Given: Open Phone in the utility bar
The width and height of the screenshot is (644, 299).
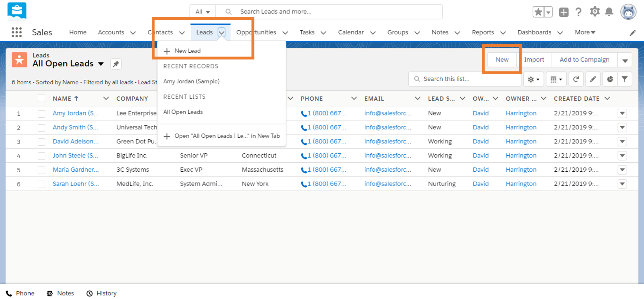Looking at the screenshot, I should 20,293.
